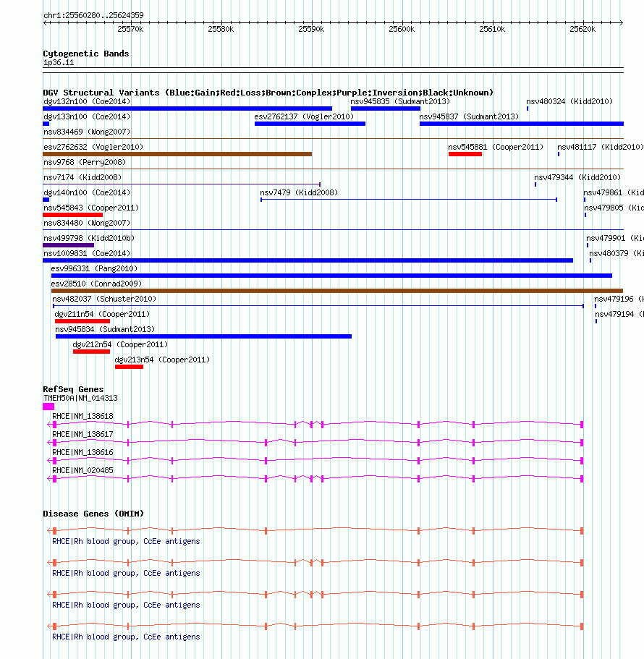Click the first RHCE Rh blood group OMIM link

pyautogui.click(x=126, y=541)
